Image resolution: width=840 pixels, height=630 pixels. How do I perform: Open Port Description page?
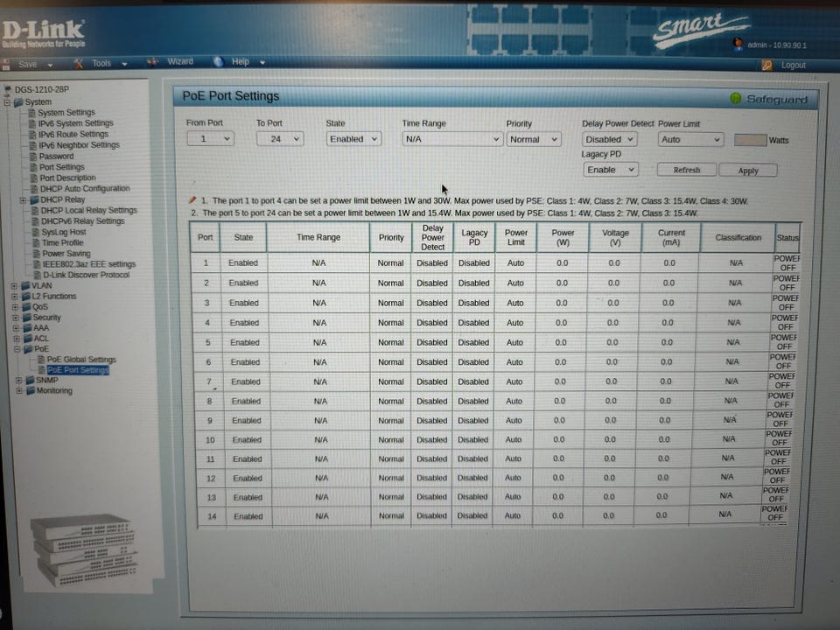tap(67, 178)
